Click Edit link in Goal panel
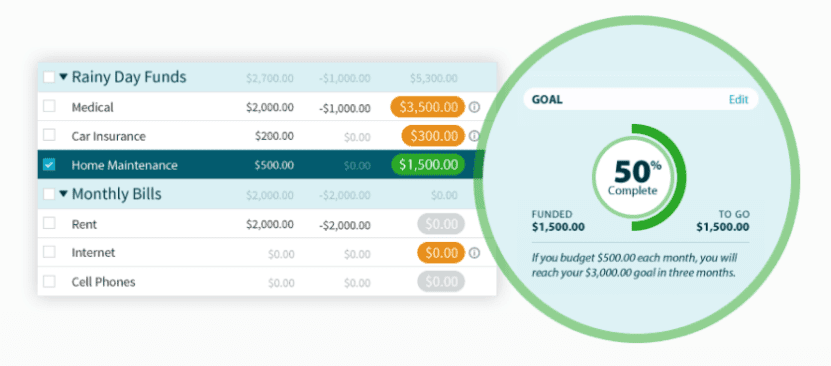Screen dimensions: 831x366 point(738,100)
